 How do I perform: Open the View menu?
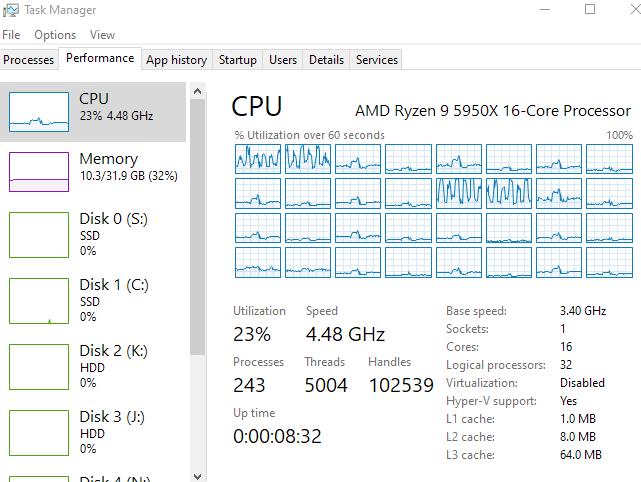click(102, 35)
